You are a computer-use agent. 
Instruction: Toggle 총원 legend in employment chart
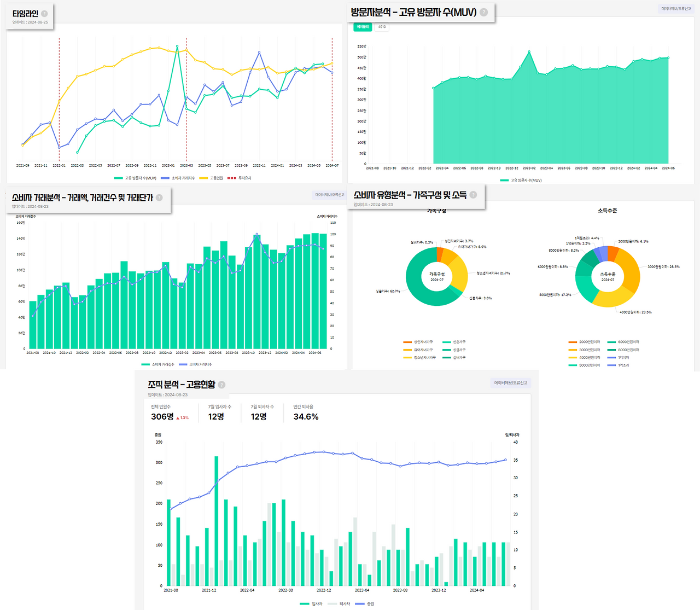click(x=365, y=604)
